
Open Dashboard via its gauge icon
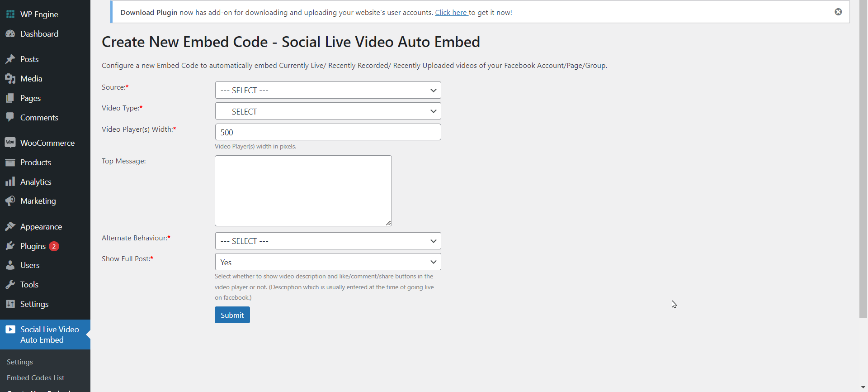(x=10, y=34)
